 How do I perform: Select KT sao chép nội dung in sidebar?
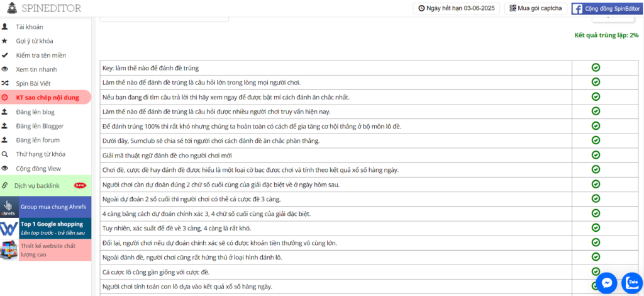click(48, 98)
